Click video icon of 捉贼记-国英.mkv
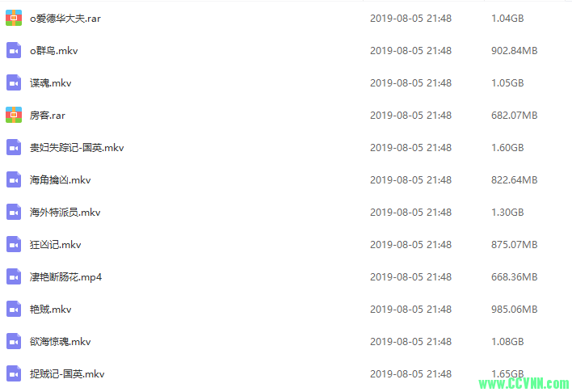The width and height of the screenshot is (572, 392). (x=14, y=373)
